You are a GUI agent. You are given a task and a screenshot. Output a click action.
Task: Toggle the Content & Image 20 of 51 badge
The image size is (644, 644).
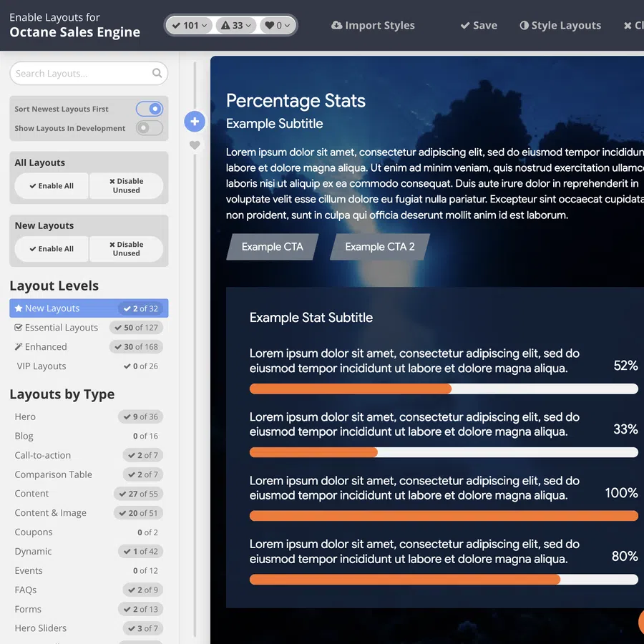click(x=138, y=513)
